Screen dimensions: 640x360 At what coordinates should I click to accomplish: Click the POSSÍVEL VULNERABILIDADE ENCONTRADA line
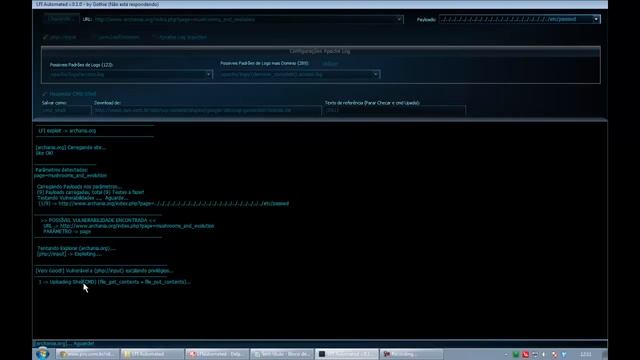[98, 220]
